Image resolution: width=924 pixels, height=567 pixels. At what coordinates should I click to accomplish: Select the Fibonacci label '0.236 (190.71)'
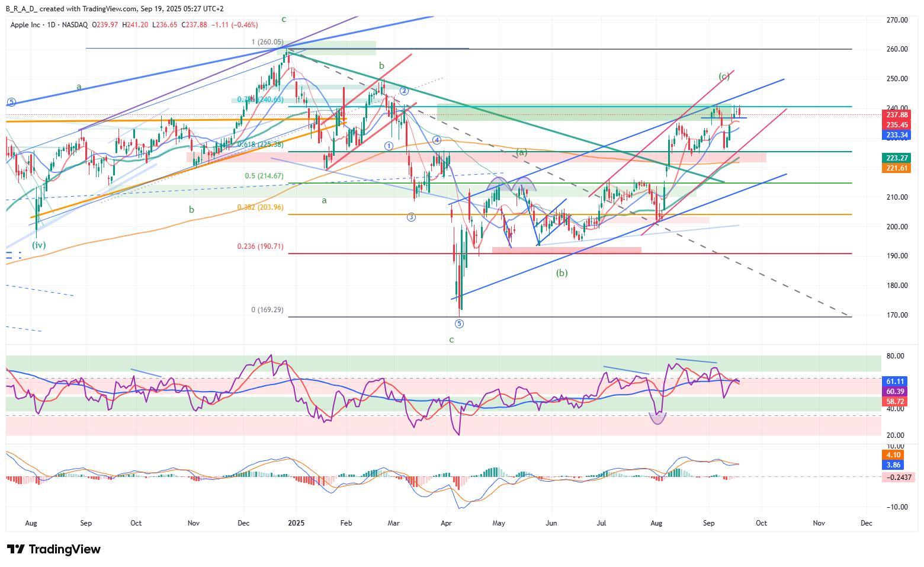tap(260, 246)
